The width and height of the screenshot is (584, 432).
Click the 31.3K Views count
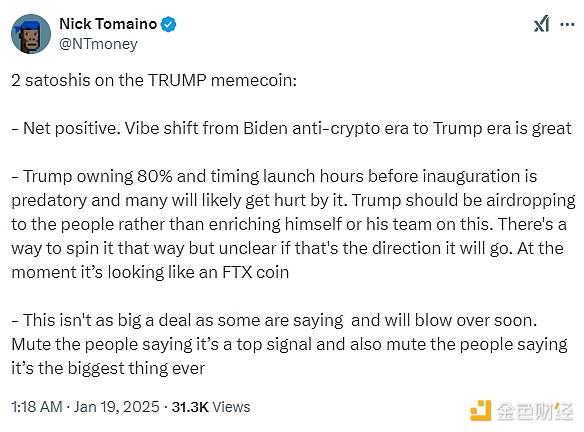click(211, 407)
